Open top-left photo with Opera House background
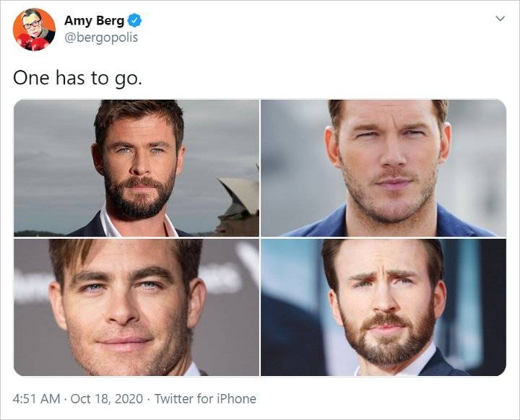Image resolution: width=520 pixels, height=420 pixels. 136,167
